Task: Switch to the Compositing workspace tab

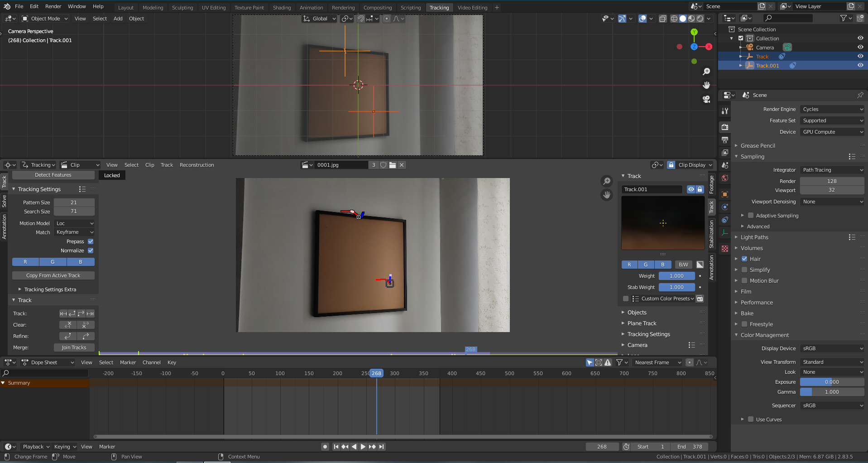Action: 377,8
